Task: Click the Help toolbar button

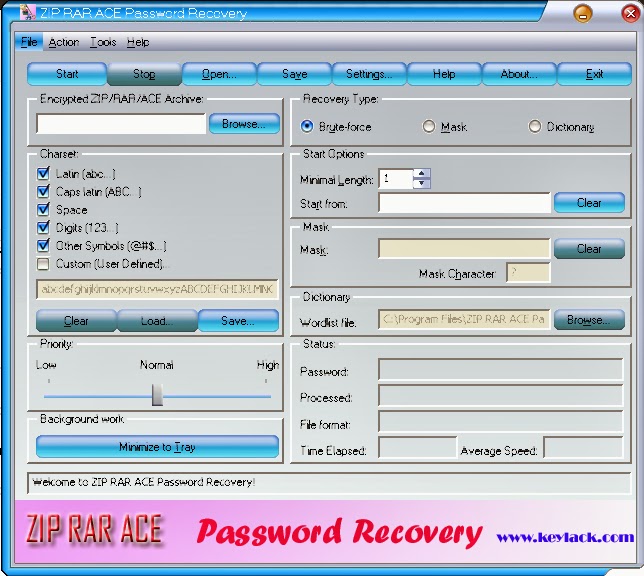Action: pos(444,74)
